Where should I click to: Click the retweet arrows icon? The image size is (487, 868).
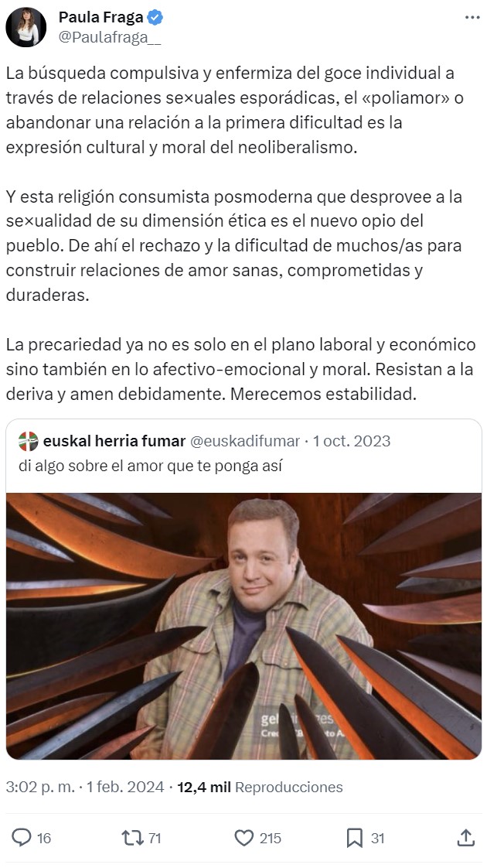[x=133, y=838]
